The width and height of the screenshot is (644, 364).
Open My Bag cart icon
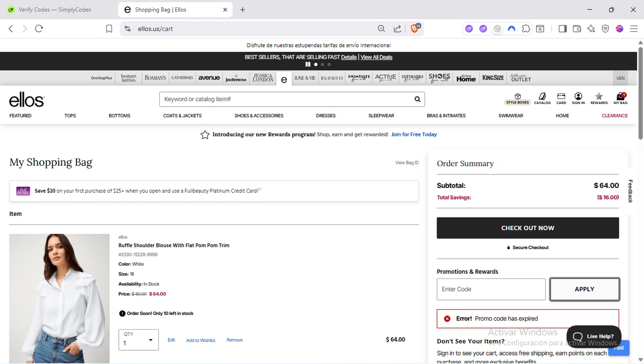[620, 99]
